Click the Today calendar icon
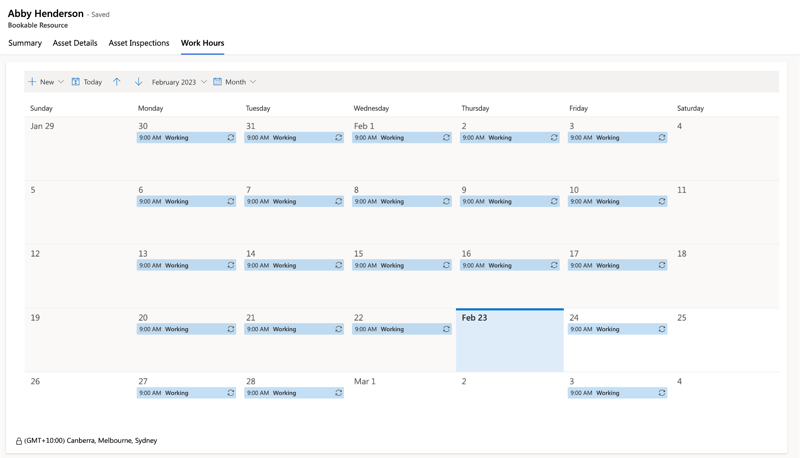Viewport: 800px width, 458px height. (76, 82)
